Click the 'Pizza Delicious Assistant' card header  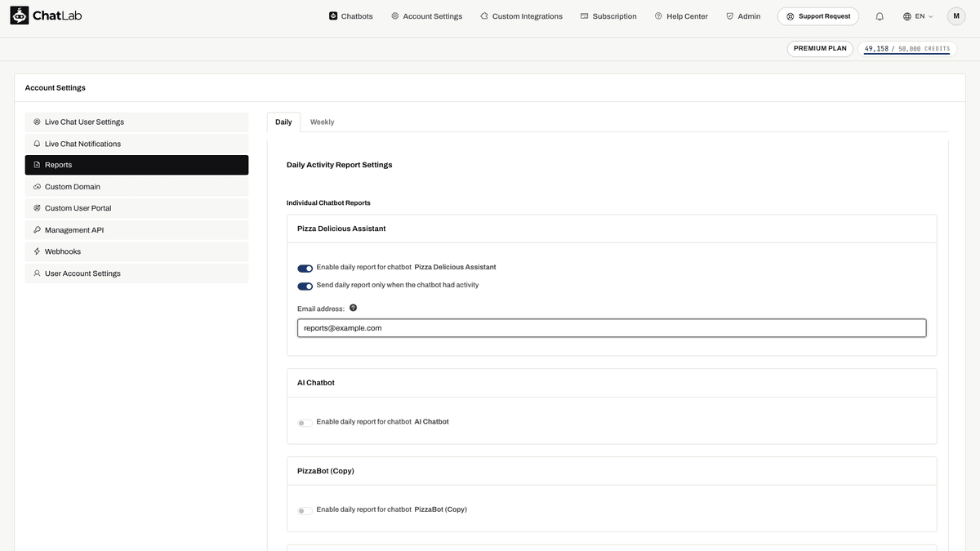pos(612,229)
